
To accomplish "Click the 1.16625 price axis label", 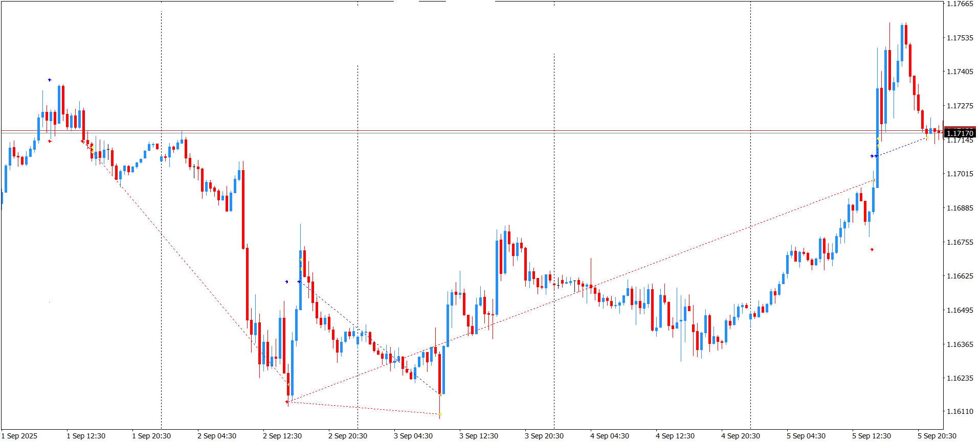I will [960, 276].
